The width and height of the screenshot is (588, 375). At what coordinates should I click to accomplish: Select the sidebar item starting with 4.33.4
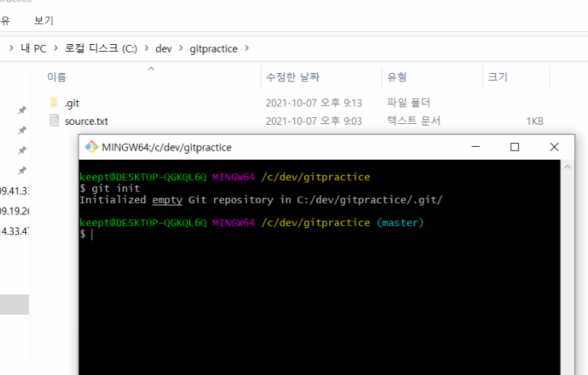point(14,231)
